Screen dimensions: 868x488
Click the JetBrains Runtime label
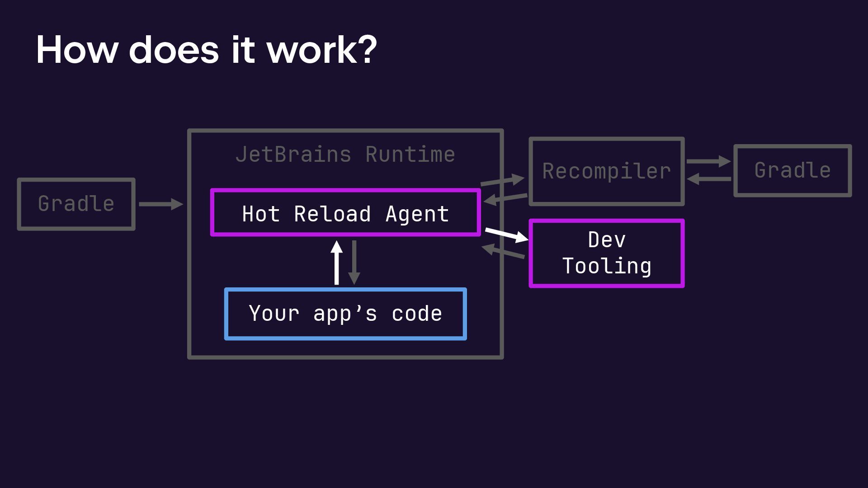[345, 155]
